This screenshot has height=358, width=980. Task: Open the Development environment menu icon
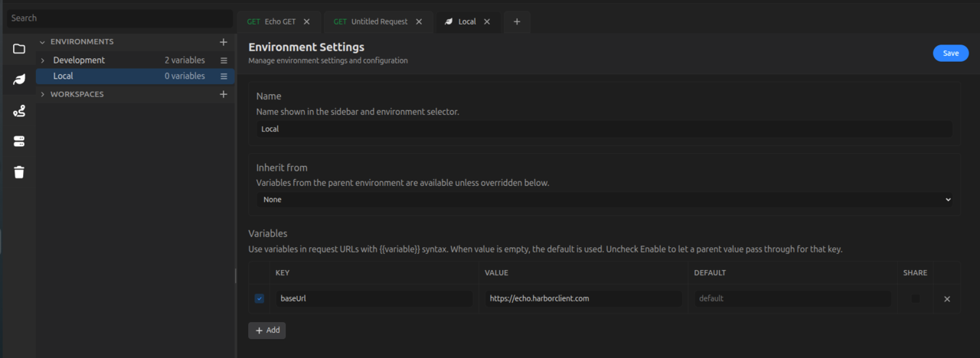(224, 60)
